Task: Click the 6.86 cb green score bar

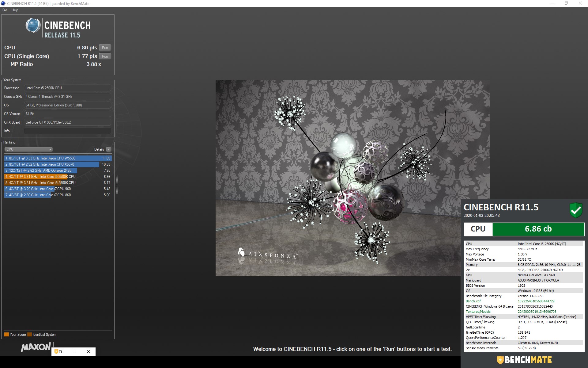Action: coord(538,229)
